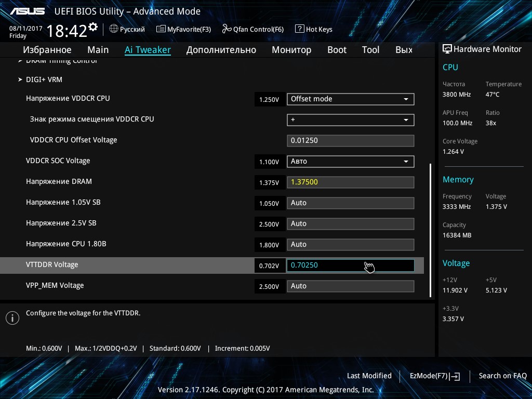
Task: Click the globe language icon
Action: click(114, 29)
